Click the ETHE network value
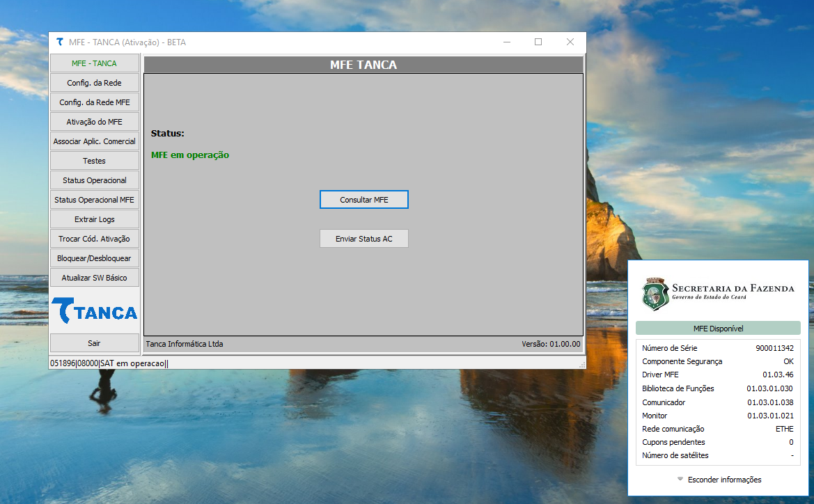 785,429
